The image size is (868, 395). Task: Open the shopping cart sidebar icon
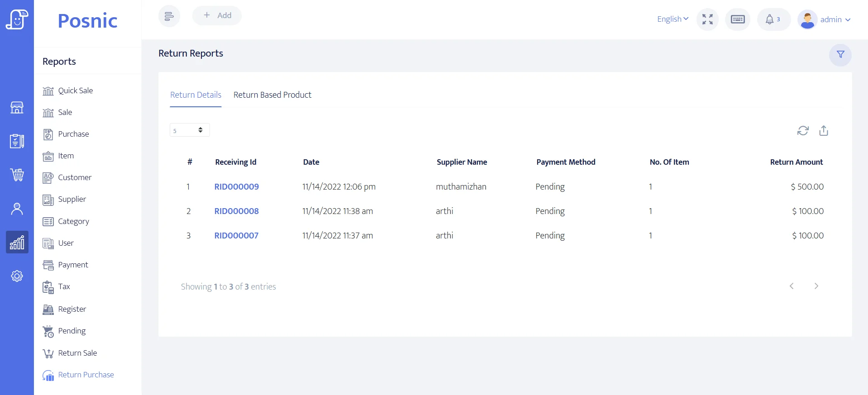[x=17, y=175]
